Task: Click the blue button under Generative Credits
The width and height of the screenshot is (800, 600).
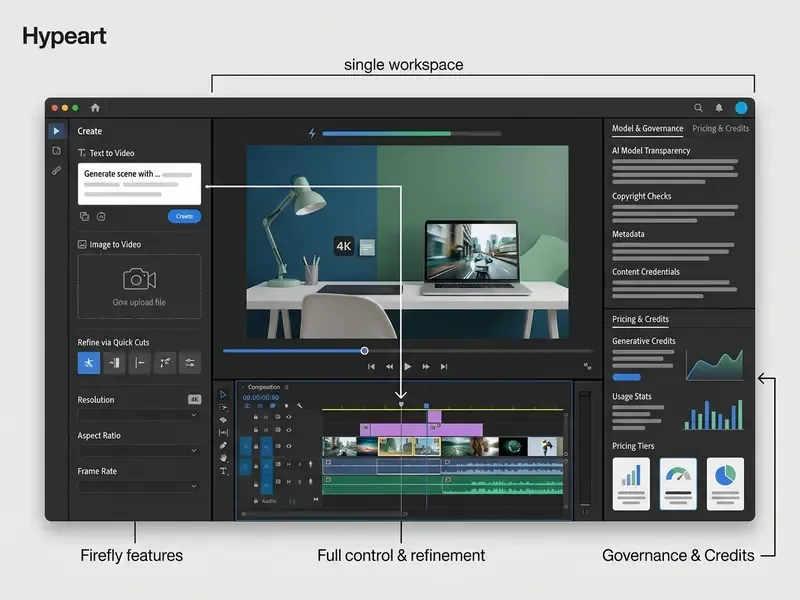Action: click(627, 378)
